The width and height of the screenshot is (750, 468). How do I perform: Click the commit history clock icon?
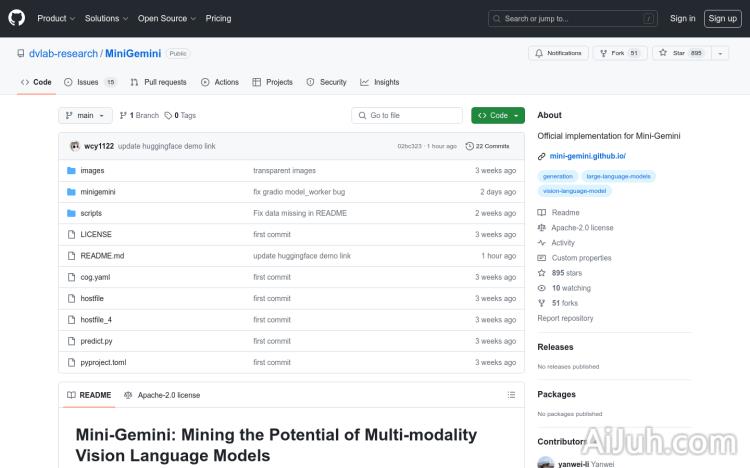[x=469, y=146]
